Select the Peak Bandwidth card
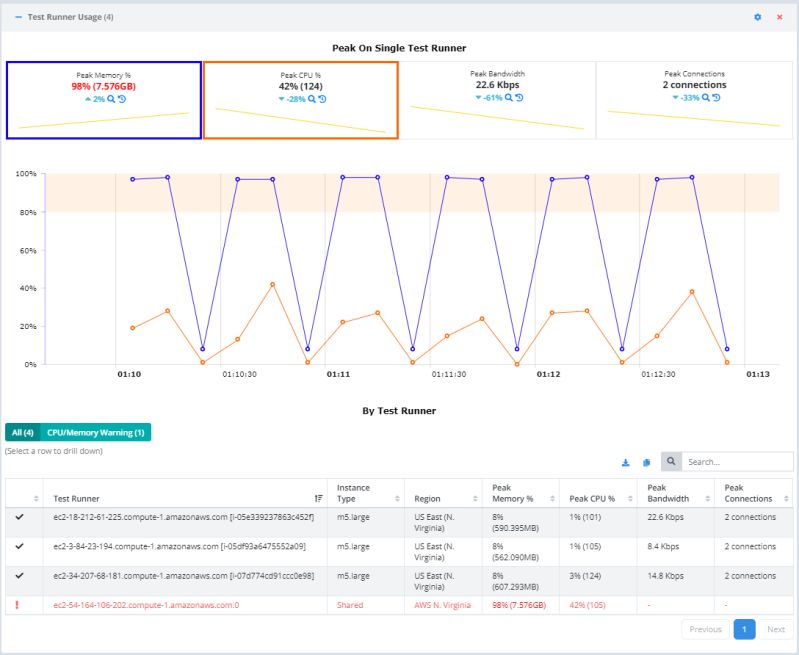Image resolution: width=799 pixels, height=655 pixels. point(497,100)
